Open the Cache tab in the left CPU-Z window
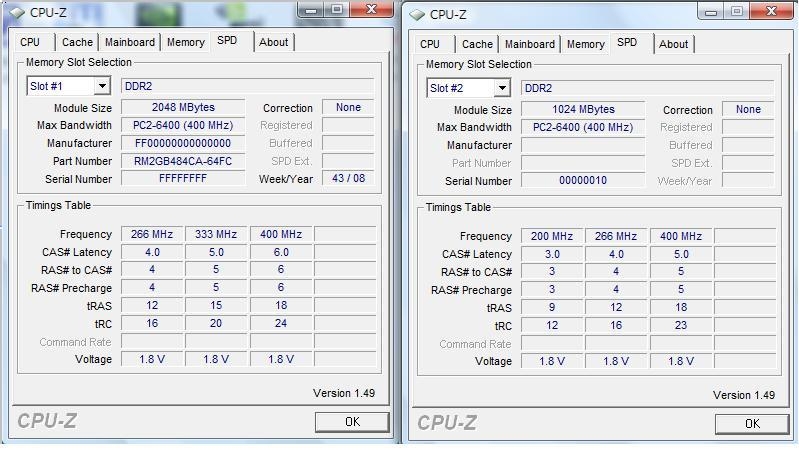Viewport: 799px width, 450px height. tap(77, 42)
